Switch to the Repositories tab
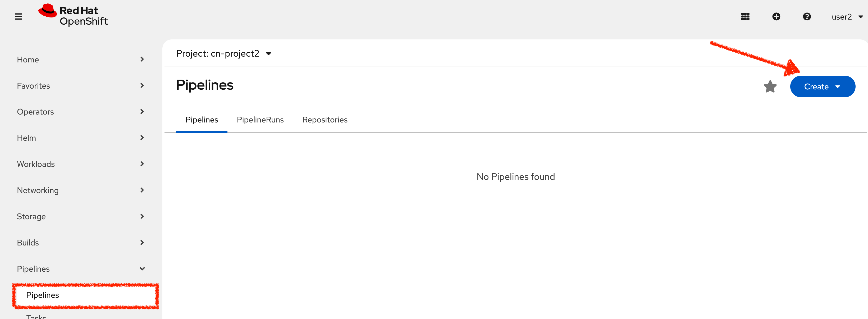The height and width of the screenshot is (319, 868). tap(325, 120)
